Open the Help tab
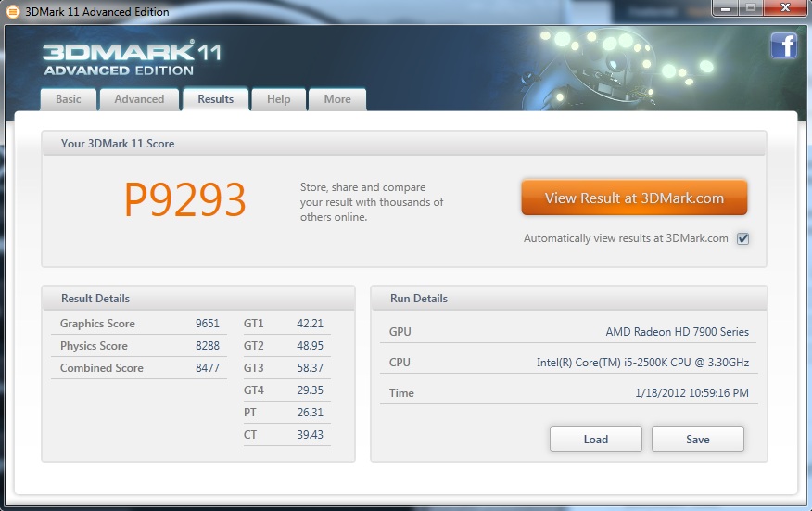812x511 pixels. pos(279,99)
